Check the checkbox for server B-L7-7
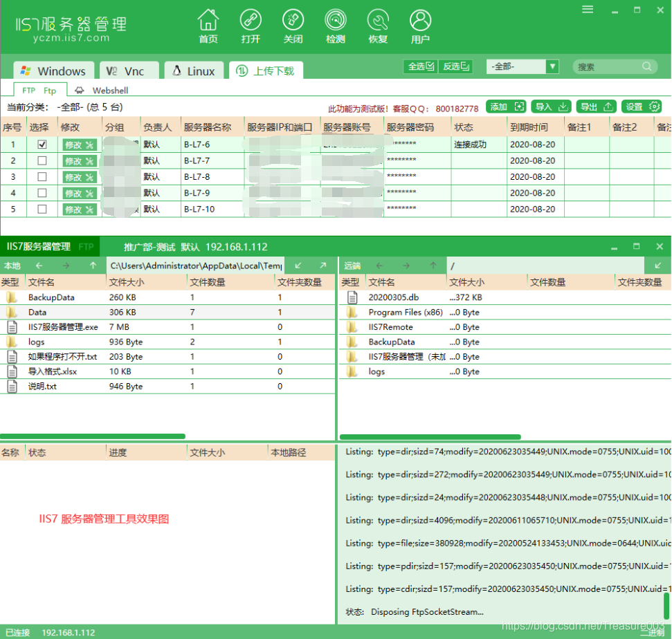Screen dimensions: 672x639 point(42,160)
